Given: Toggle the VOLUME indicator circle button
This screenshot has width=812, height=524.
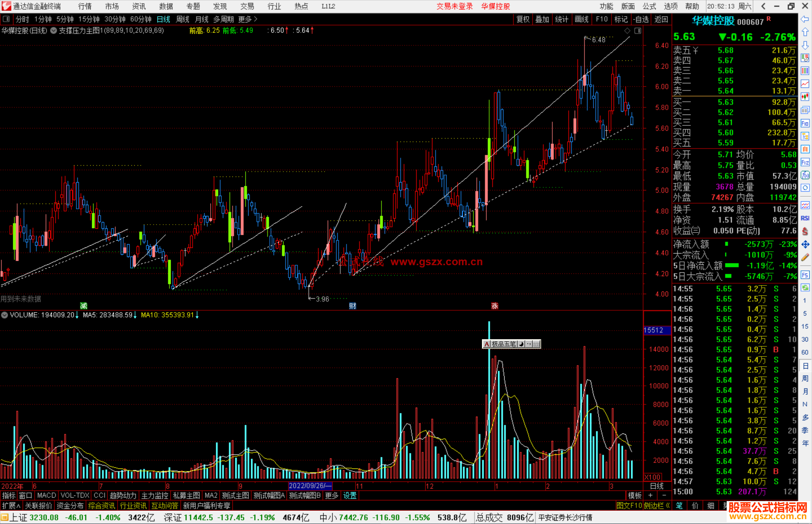Looking at the screenshot, I should pos(5,315).
